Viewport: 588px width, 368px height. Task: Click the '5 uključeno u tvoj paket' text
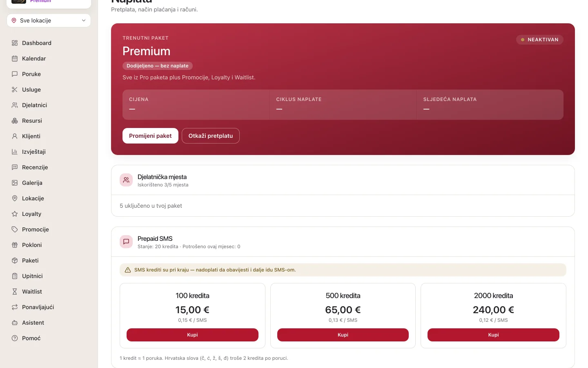click(x=151, y=206)
